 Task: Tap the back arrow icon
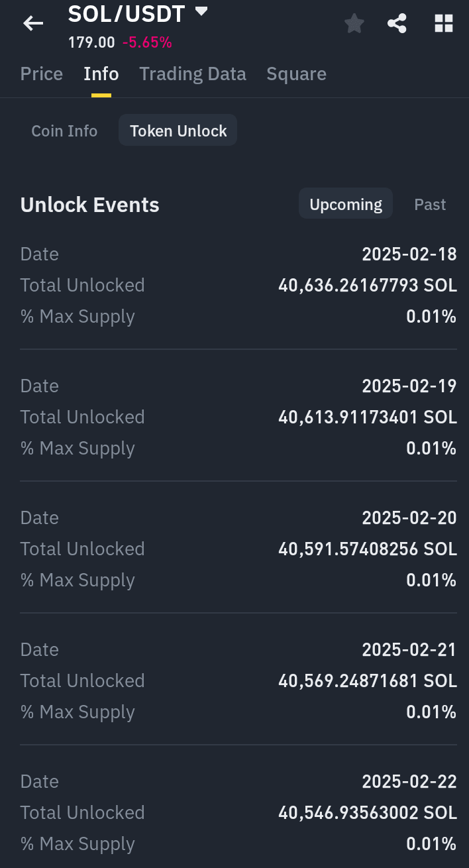(x=33, y=25)
